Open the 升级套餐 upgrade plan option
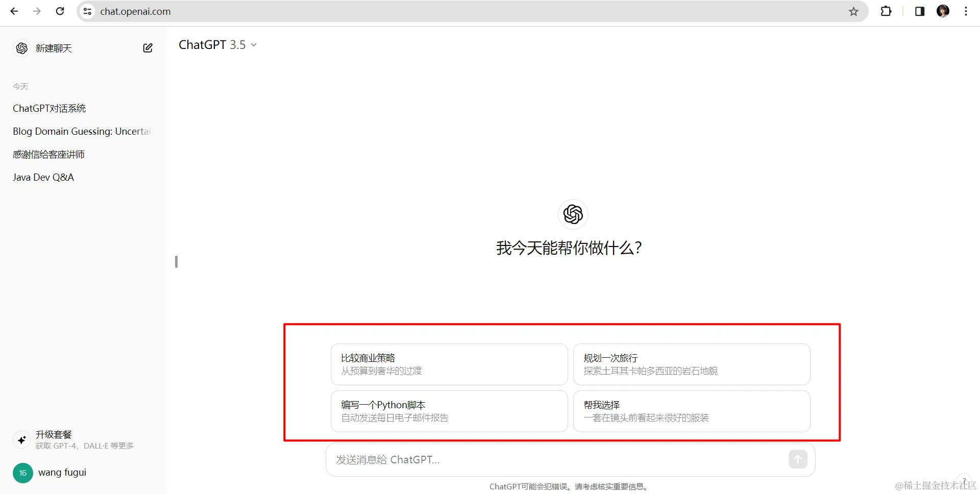This screenshot has height=494, width=980. [83, 439]
